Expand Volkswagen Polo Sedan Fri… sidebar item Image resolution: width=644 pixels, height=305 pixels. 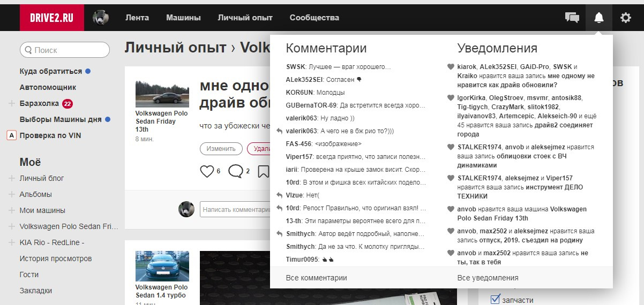(12, 226)
